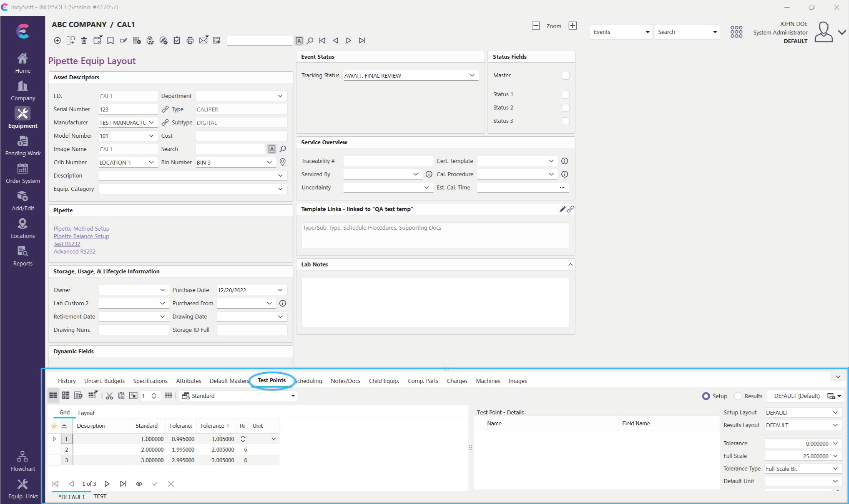849x504 pixels.
Task: Click the bookmark icon in toolbar
Action: [110, 41]
